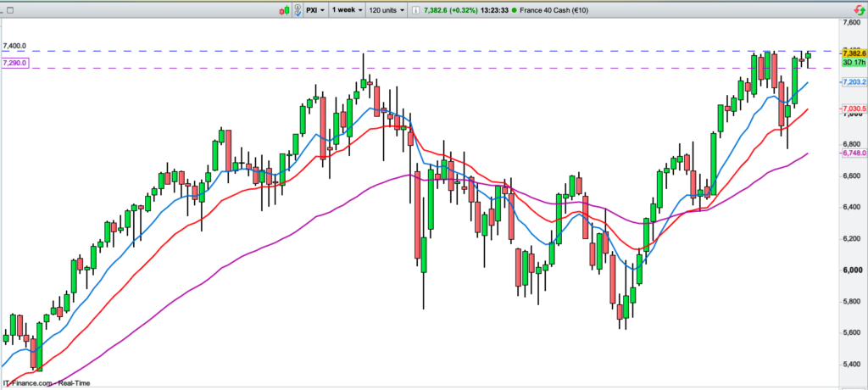Click the red 7,030.5 moving average tag
Screen dimensions: 868x390
tap(852, 109)
